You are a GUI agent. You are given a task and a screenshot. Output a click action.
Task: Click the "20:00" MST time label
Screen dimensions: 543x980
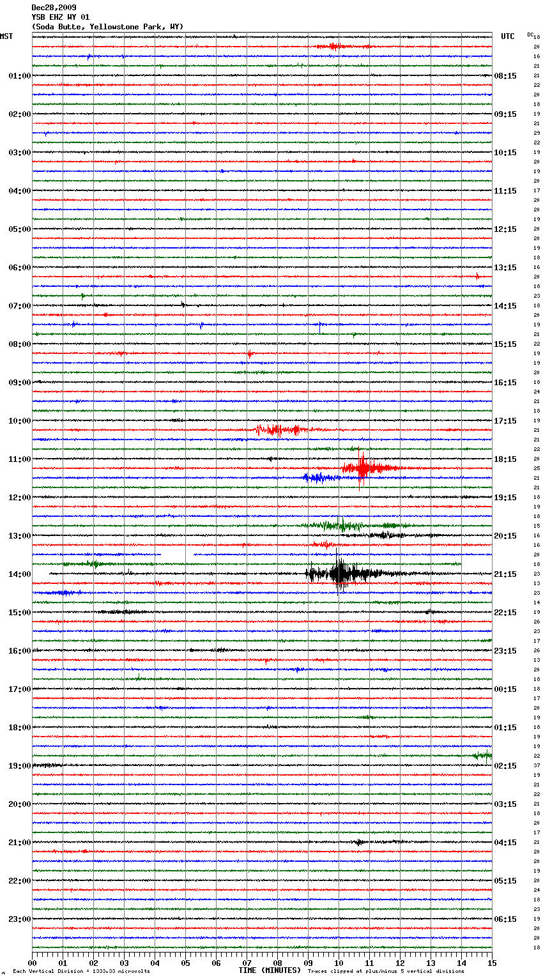(20, 804)
